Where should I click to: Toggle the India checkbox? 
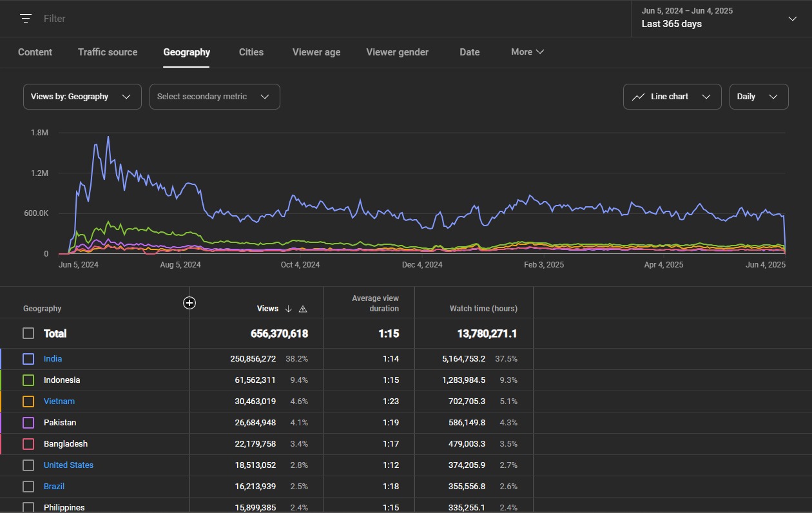28,359
